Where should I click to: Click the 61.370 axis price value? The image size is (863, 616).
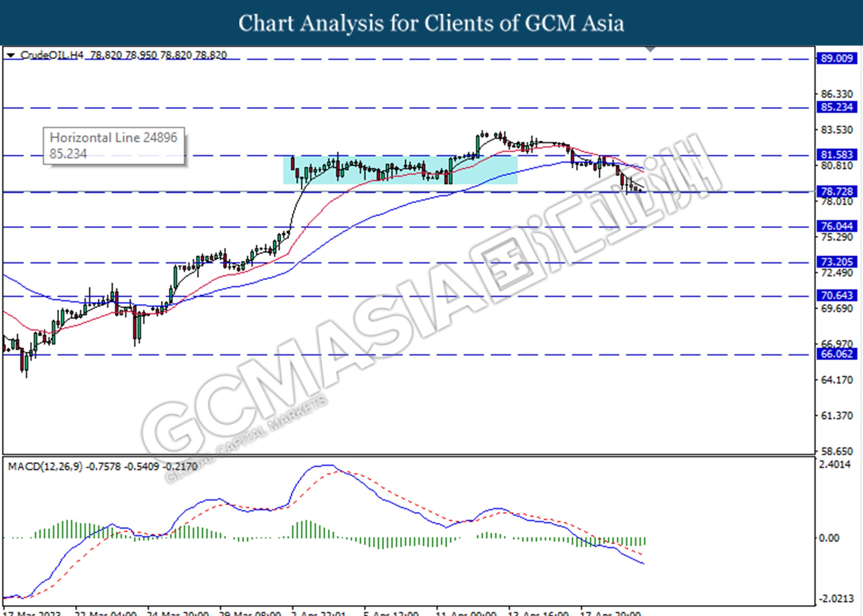tap(837, 416)
